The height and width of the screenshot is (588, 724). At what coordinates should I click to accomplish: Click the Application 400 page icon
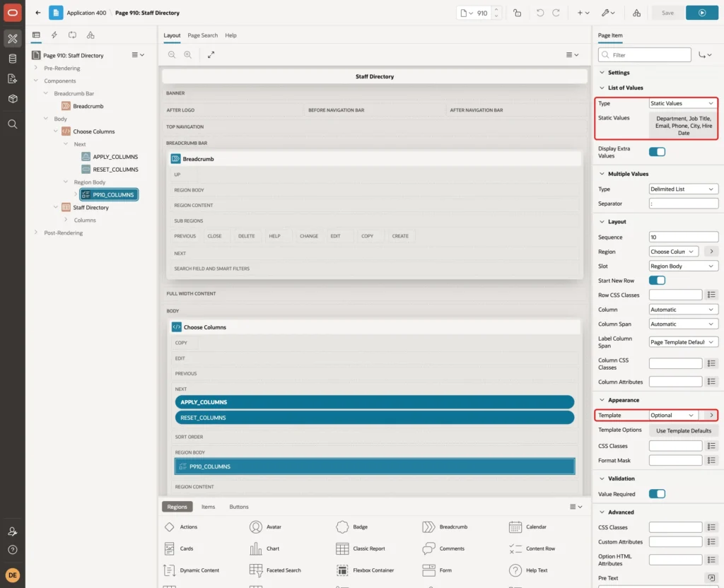pos(56,13)
